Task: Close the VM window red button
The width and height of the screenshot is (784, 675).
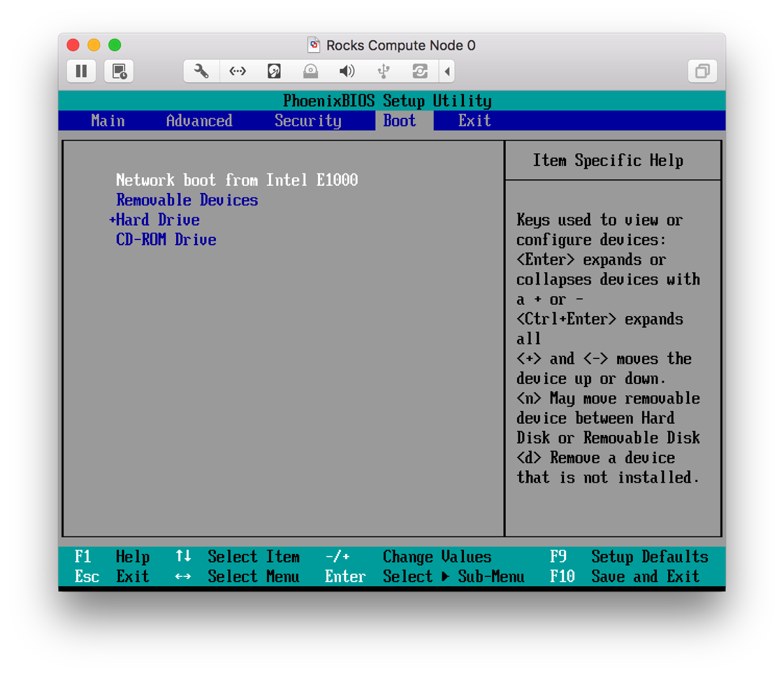Action: (73, 45)
